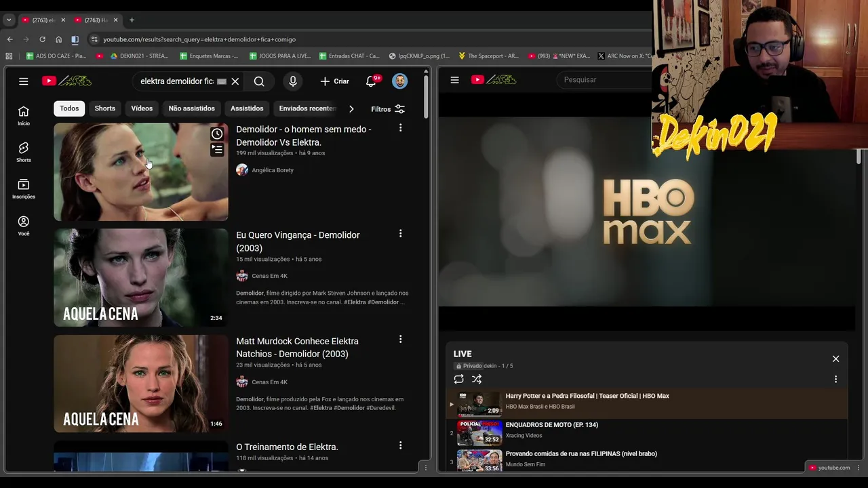Image resolution: width=868 pixels, height=488 pixels.
Task: Open the LIVE playlist three-dot menu
Action: [x=835, y=380]
